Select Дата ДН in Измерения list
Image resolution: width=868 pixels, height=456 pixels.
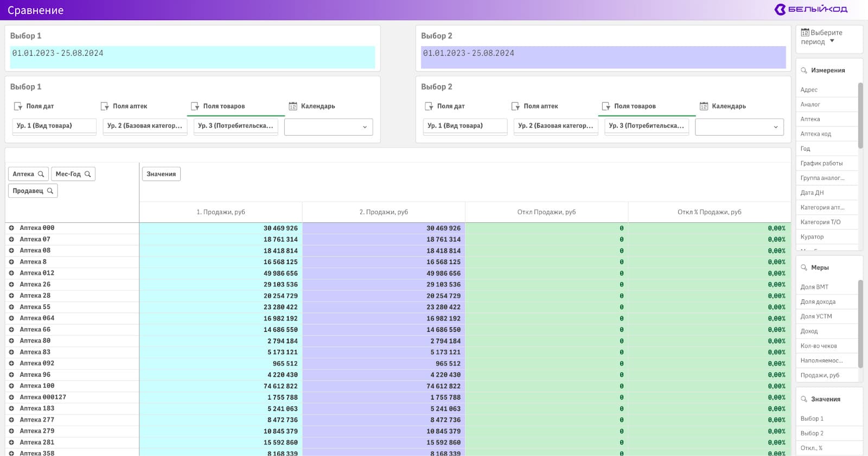(x=827, y=192)
